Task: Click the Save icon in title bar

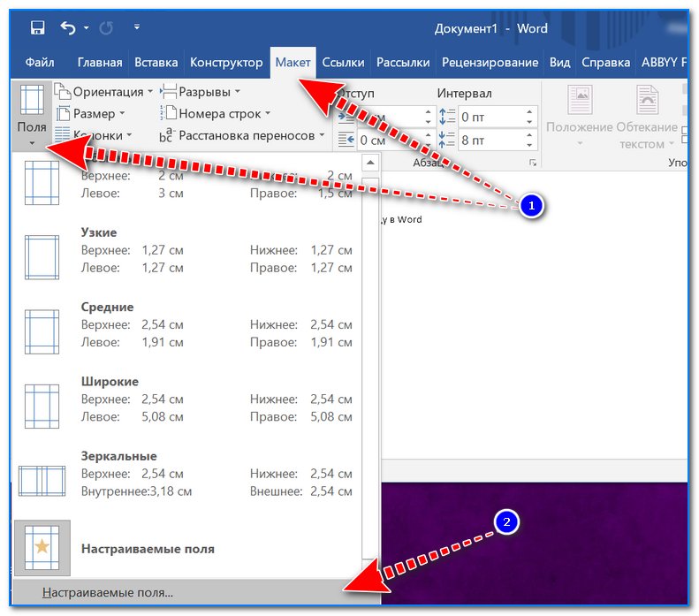Action: tap(37, 28)
